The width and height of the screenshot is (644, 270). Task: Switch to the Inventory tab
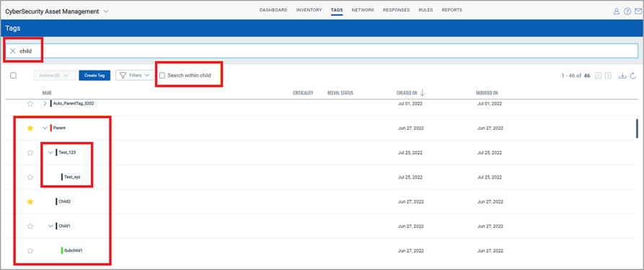[x=309, y=10]
